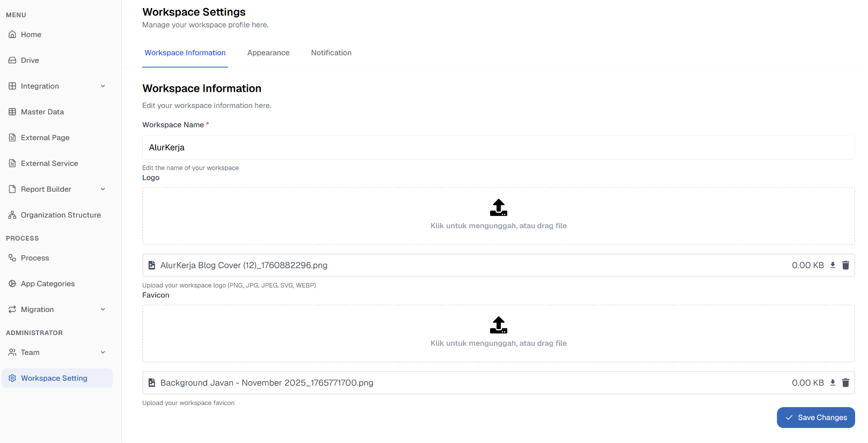Viewport: 868px width, 443px height.
Task: Expand the Integration menu chevron
Action: [103, 86]
